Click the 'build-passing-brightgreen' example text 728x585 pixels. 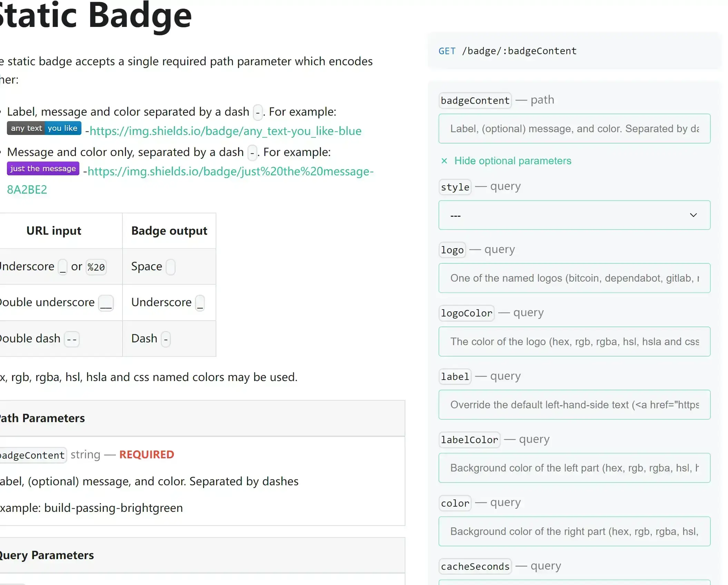pos(114,508)
